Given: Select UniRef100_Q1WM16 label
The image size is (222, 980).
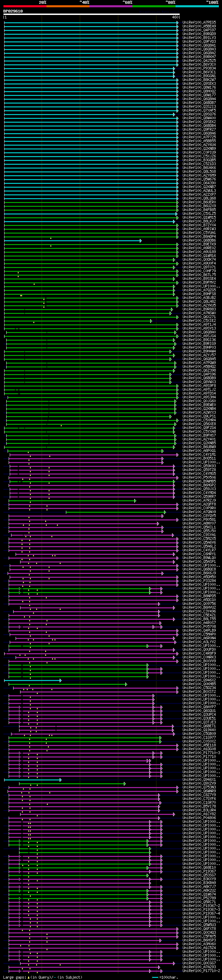Looking at the screenshot, I should point(199,256).
